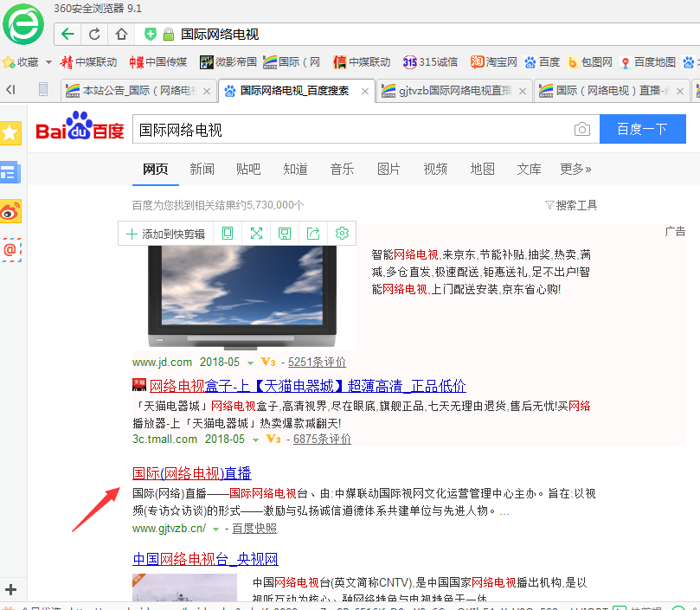Open the 百度 bookmark
The width and height of the screenshot is (700, 610).
coord(542,62)
